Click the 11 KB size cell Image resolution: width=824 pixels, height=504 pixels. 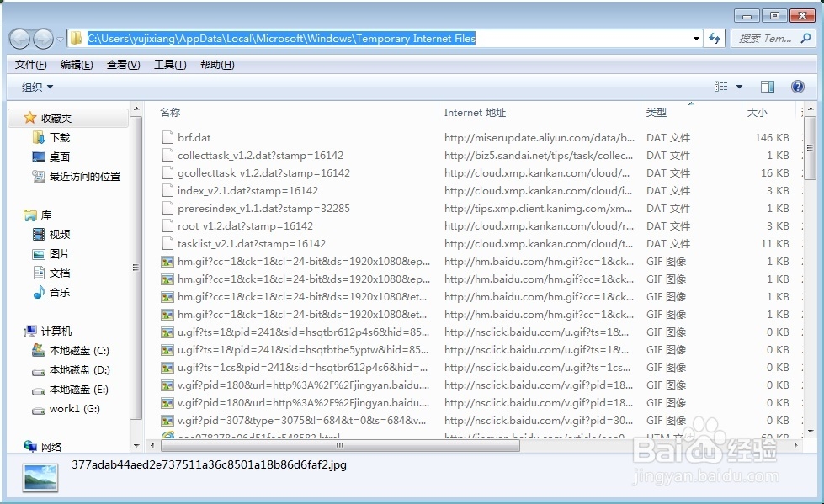[774, 244]
